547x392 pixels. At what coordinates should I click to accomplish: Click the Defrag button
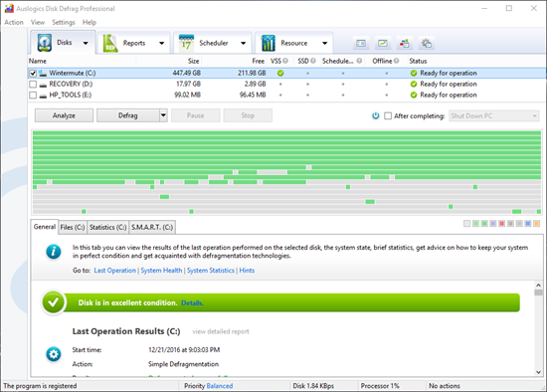coord(128,115)
